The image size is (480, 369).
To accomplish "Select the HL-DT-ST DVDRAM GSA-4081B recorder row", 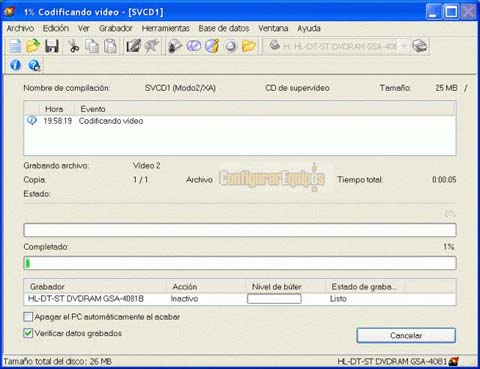I will (x=240, y=299).
